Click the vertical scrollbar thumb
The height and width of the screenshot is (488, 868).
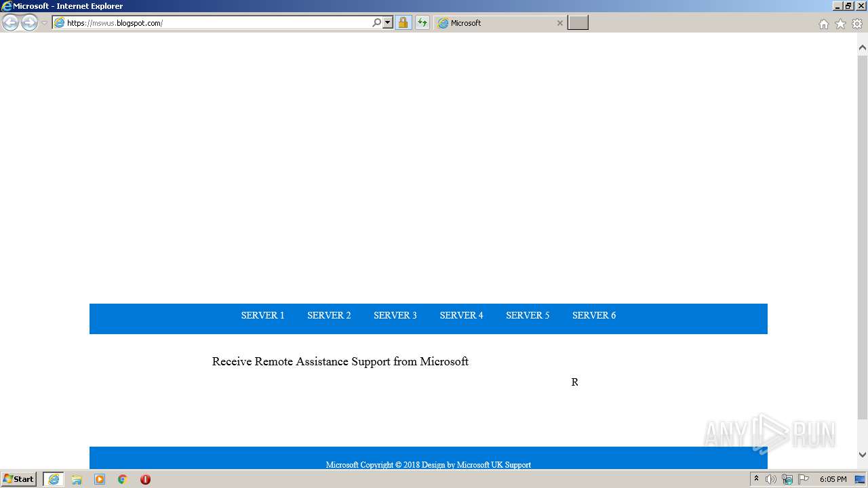point(863,237)
